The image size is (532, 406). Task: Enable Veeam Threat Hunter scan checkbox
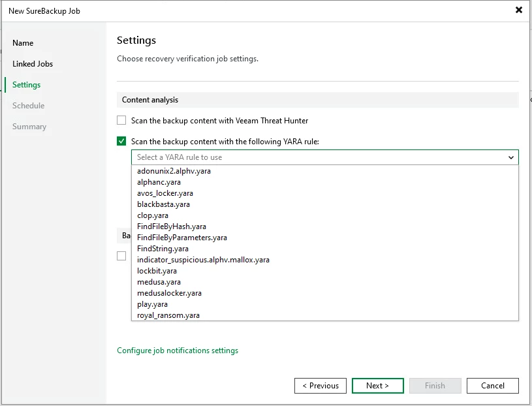(x=121, y=120)
